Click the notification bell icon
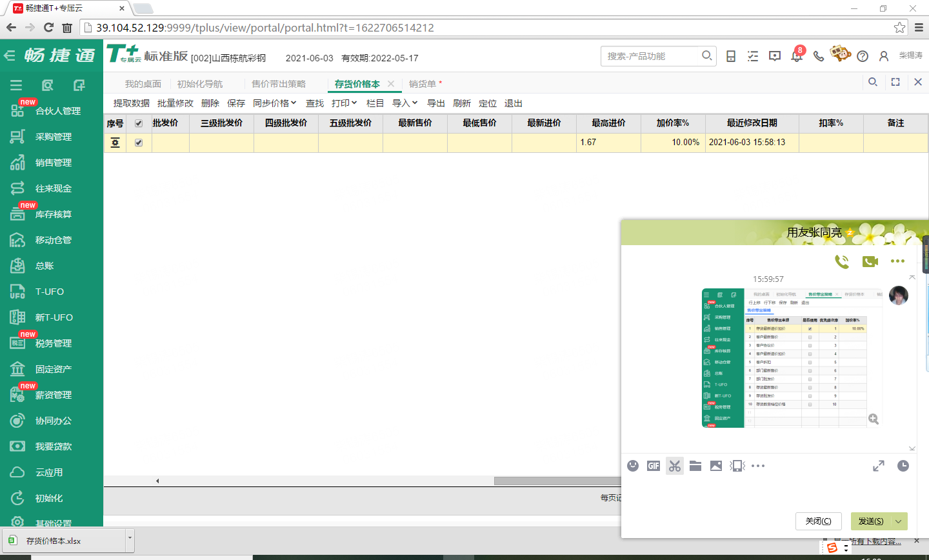Screen dimensions: 929x560 point(797,55)
